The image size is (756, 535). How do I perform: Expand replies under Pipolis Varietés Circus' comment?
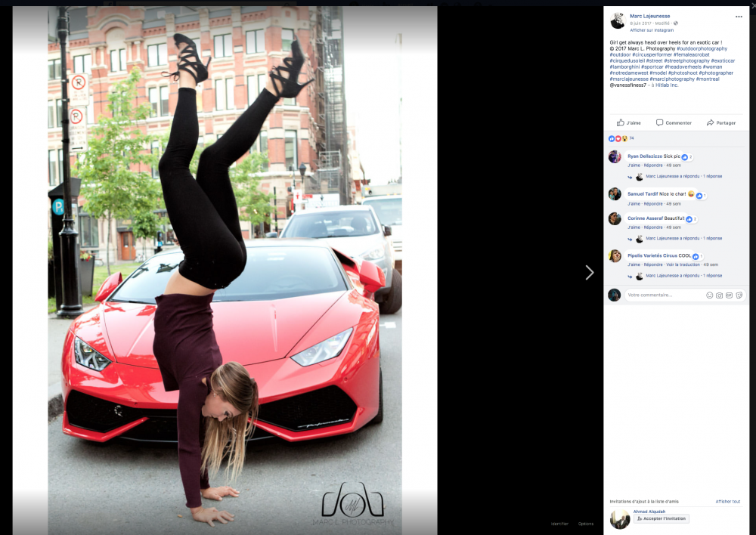point(712,275)
